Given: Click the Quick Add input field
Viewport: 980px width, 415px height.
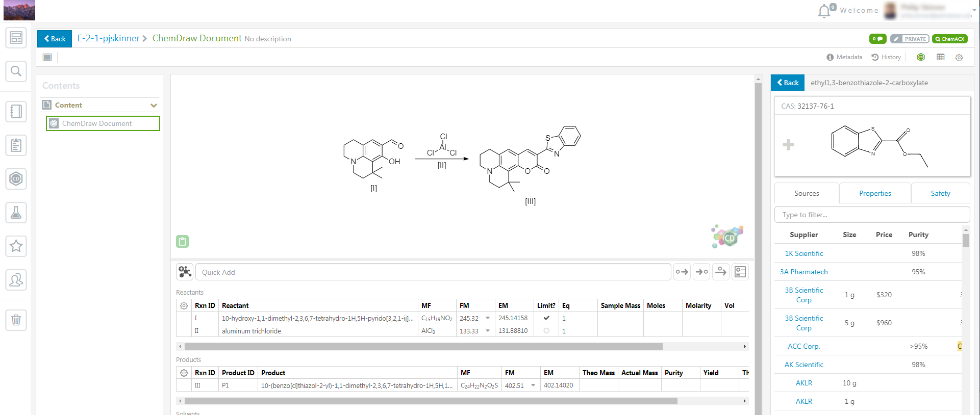Looking at the screenshot, I should [433, 272].
